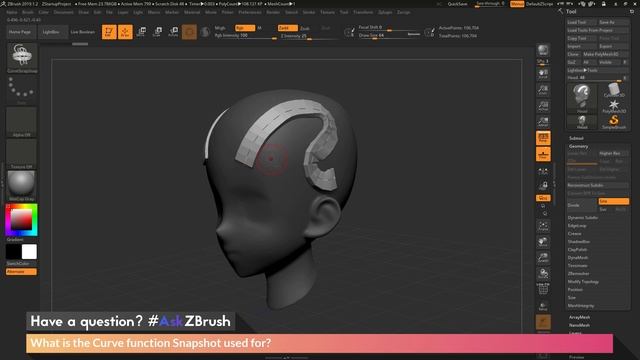Select the Cylinder3D tool thumbnail

[x=614, y=90]
